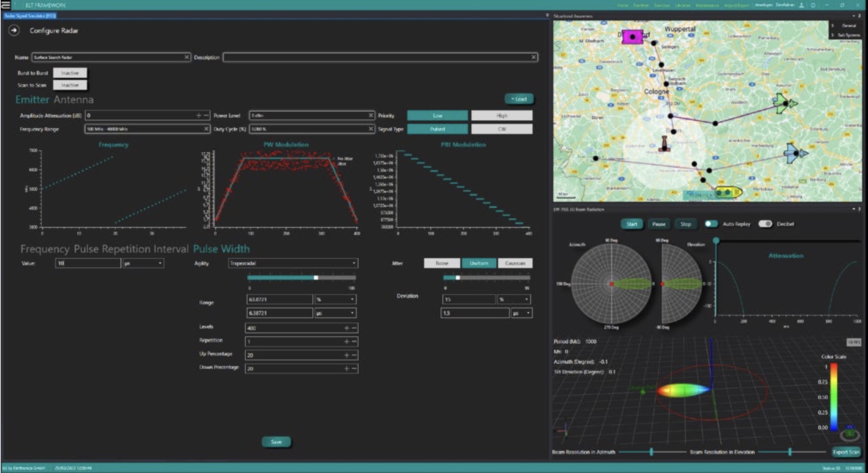The width and height of the screenshot is (868, 473).
Task: Toggle the Decibel switch
Action: pos(765,224)
